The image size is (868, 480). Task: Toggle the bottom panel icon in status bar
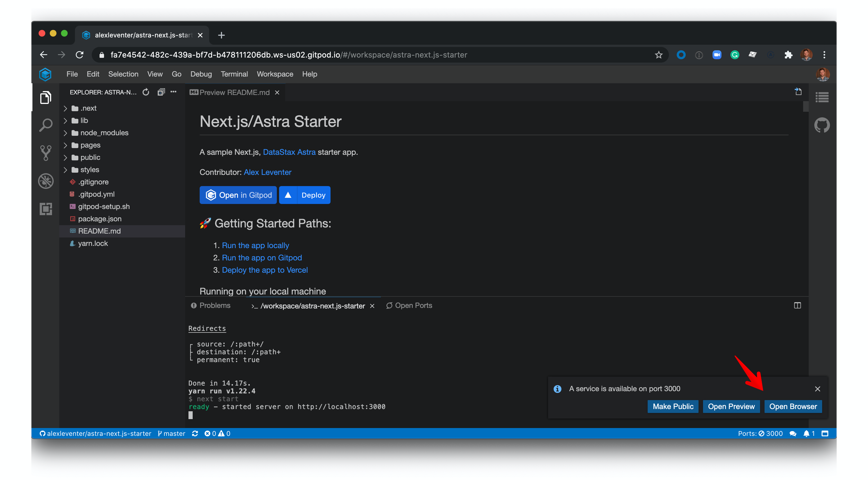[825, 434]
